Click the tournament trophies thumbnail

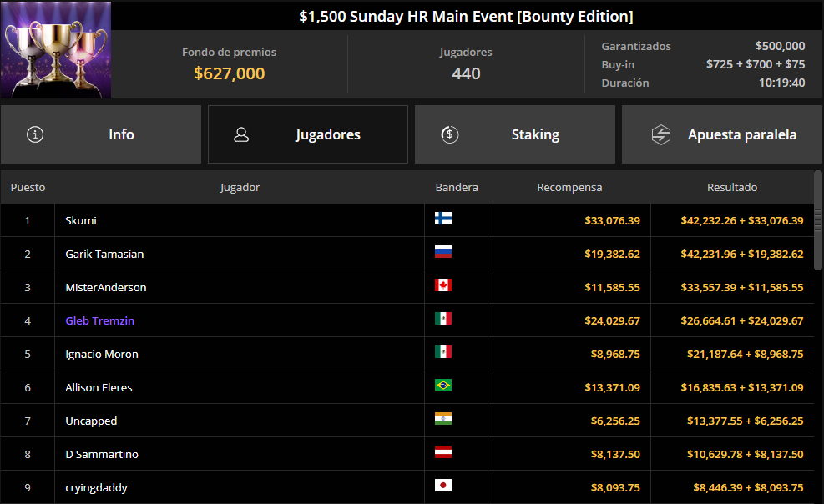pos(56,49)
